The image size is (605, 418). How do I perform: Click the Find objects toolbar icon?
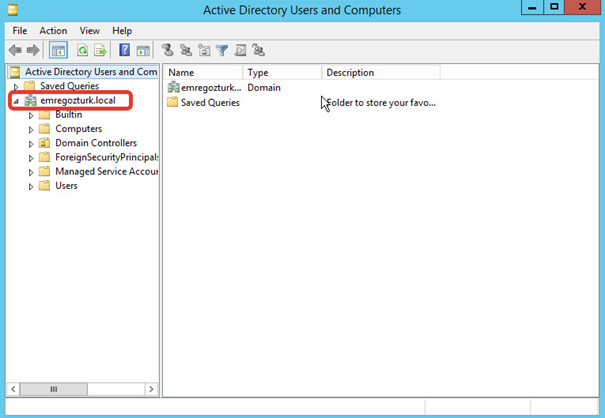click(240, 50)
